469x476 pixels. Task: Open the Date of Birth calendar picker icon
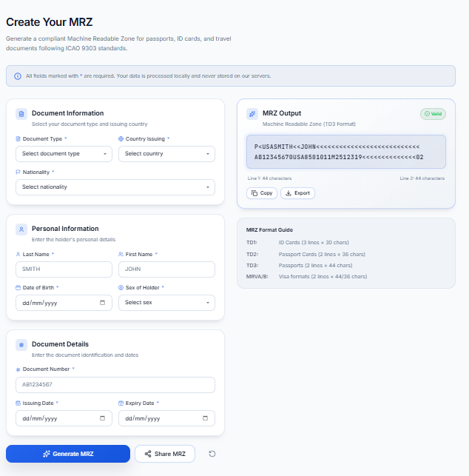(x=103, y=302)
